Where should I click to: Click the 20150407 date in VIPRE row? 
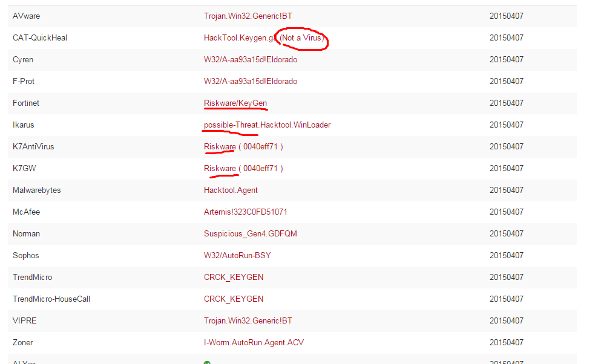click(507, 320)
